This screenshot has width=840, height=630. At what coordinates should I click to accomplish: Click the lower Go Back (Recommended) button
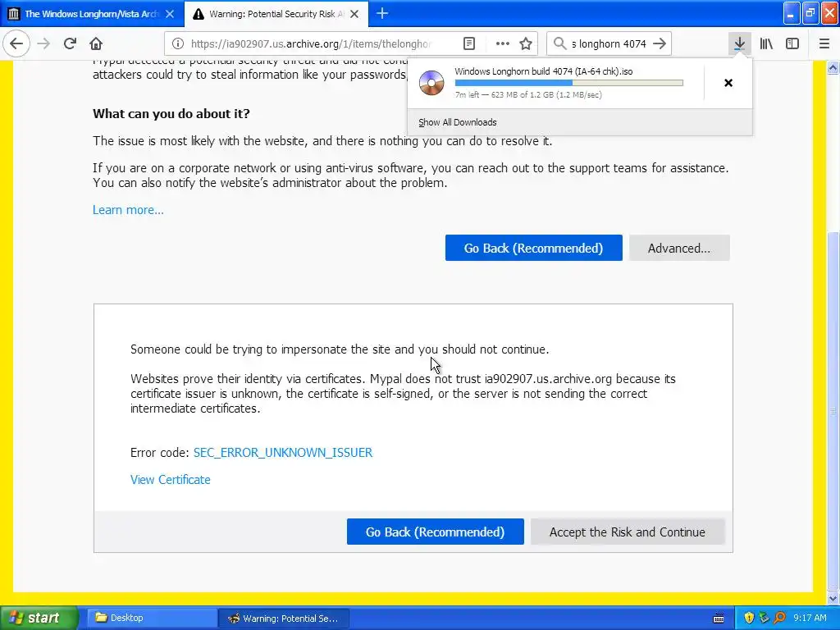435,532
